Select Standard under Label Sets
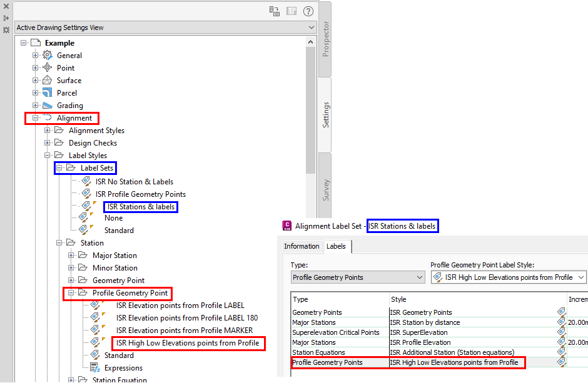 [119, 231]
